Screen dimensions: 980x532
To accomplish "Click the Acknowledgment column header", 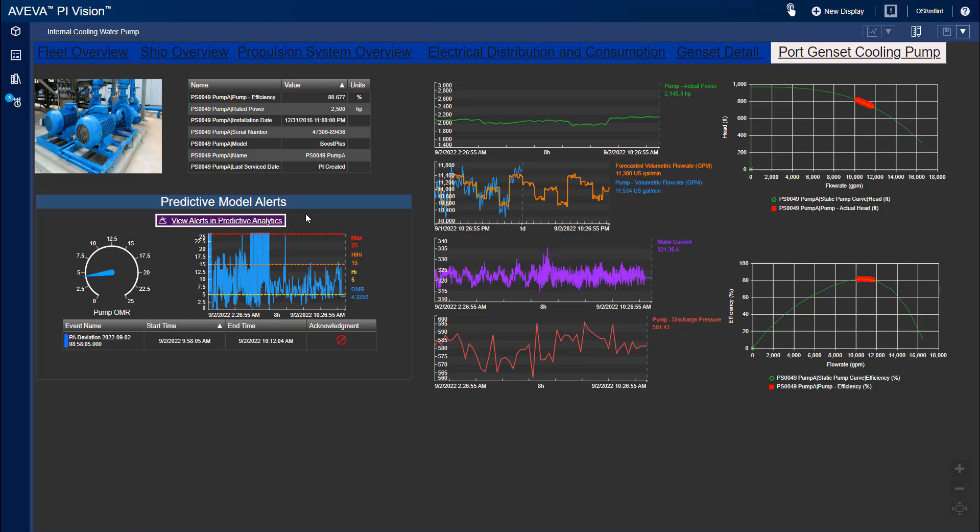I will pos(341,326).
